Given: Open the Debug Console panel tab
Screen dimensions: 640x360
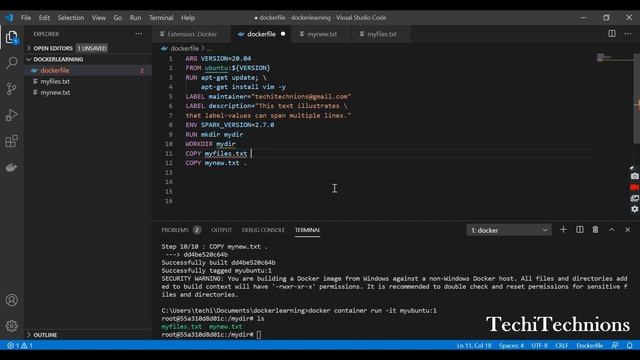Looking at the screenshot, I should coord(263,230).
